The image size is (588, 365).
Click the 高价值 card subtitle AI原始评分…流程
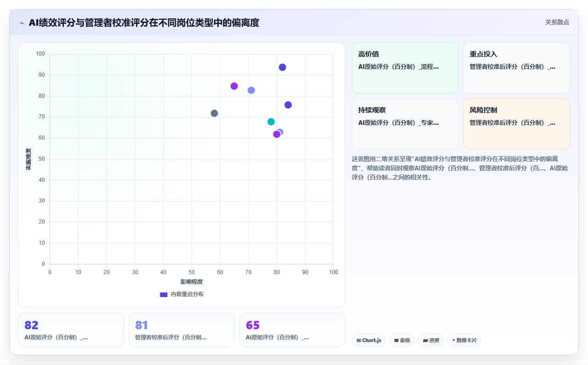pos(398,67)
